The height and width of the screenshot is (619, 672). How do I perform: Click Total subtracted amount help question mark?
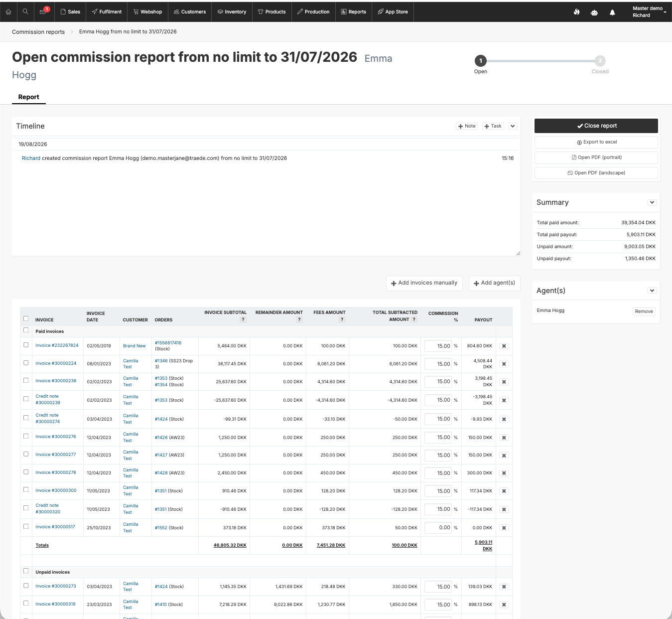click(414, 319)
